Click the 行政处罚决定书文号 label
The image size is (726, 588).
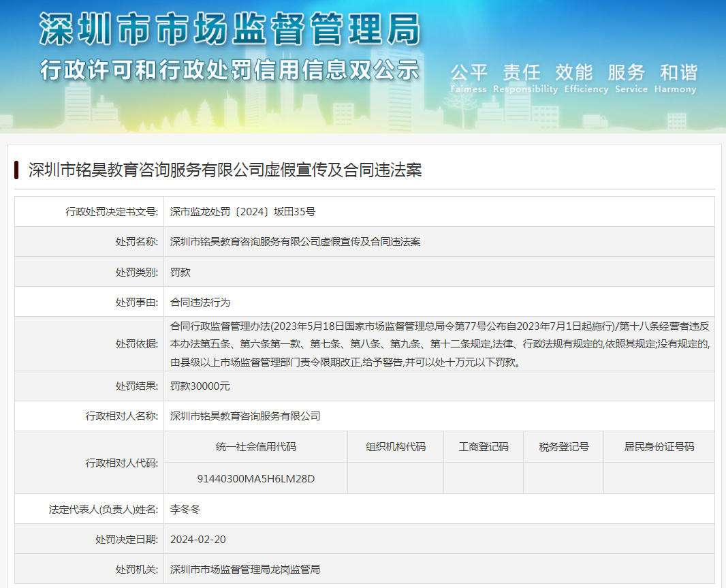tap(112, 212)
